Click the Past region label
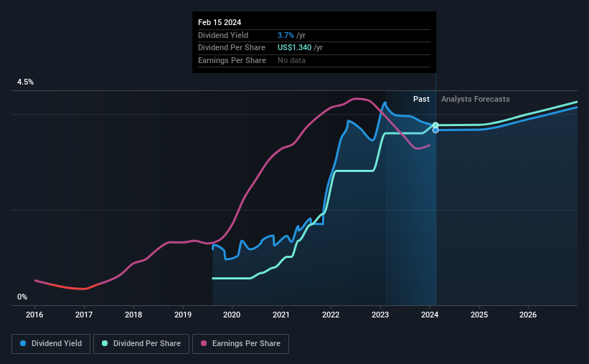Image resolution: width=589 pixels, height=364 pixels. point(421,99)
